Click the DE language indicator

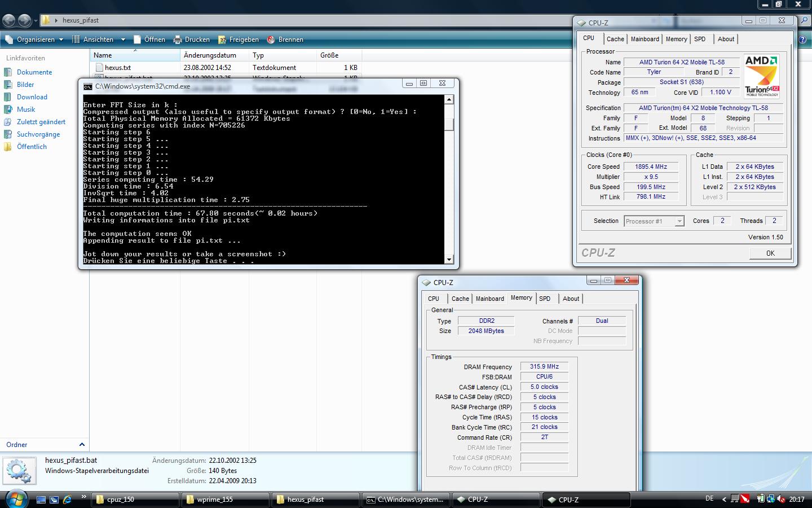coord(709,499)
